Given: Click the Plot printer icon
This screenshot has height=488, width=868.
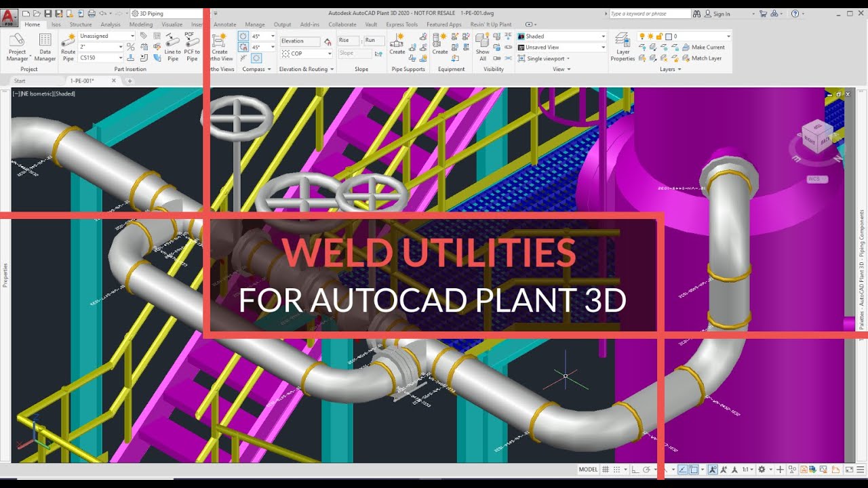Looking at the screenshot, I should pos(91,14).
